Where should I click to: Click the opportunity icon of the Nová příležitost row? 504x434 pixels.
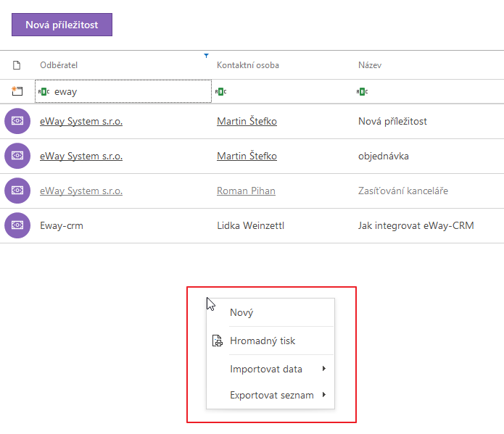pos(17,121)
